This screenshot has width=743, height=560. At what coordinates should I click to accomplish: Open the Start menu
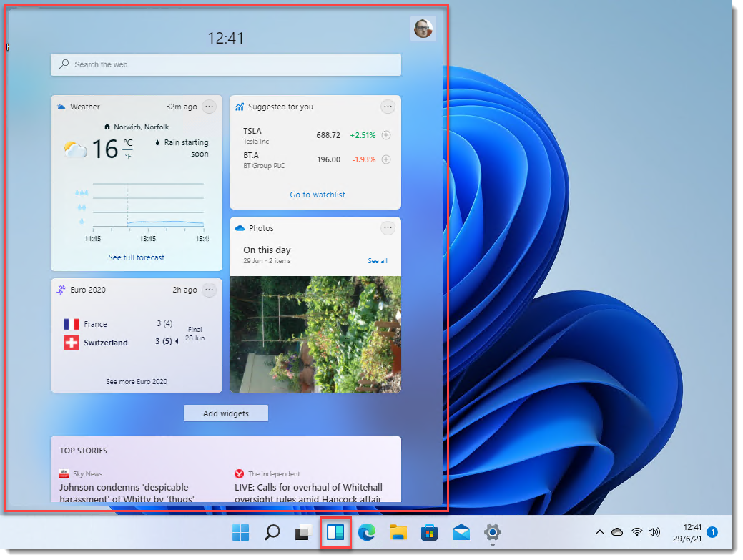pyautogui.click(x=240, y=532)
